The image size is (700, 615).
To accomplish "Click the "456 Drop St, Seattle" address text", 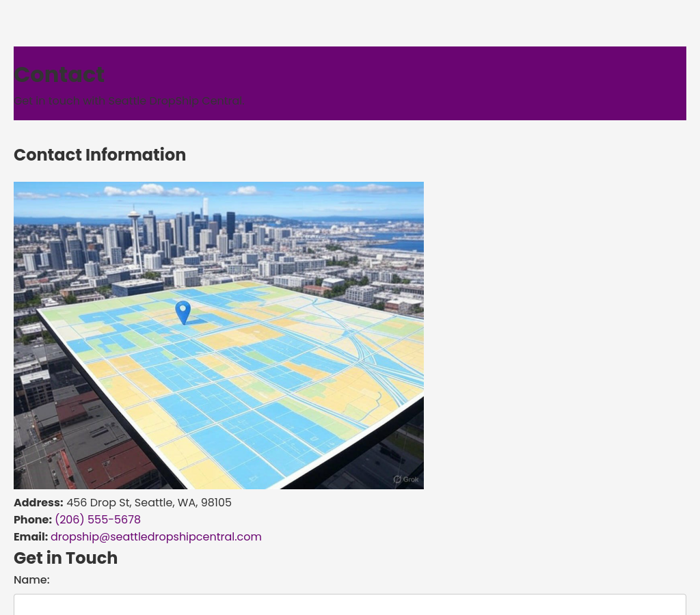I will tap(148, 503).
